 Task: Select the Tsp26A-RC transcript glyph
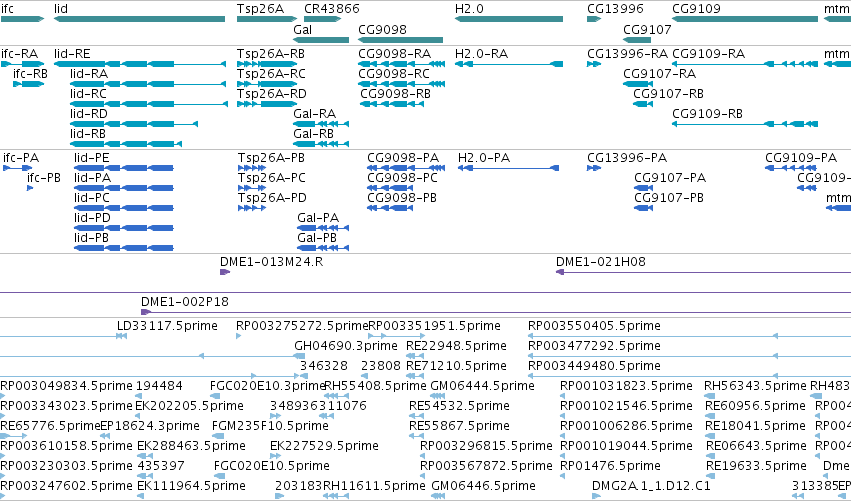point(267,84)
